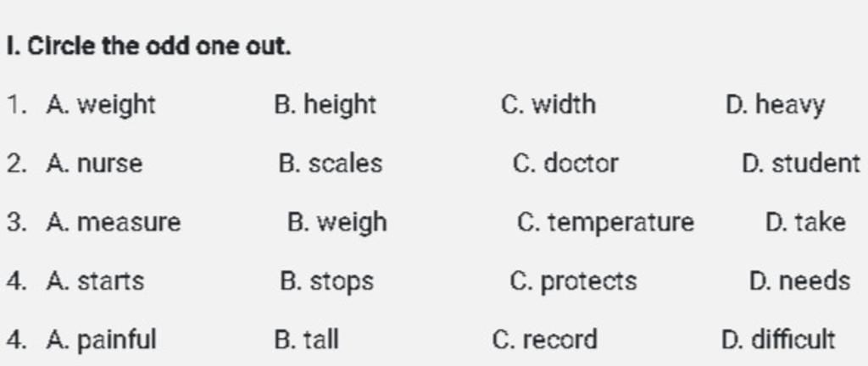This screenshot has width=868, height=366.
Task: Select C. record in last row
Action: [545, 340]
